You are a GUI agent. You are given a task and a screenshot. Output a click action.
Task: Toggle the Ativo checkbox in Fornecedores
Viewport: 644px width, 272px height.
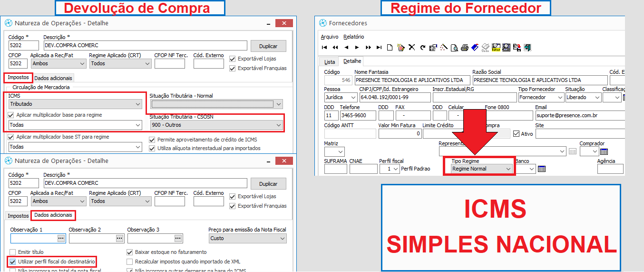click(x=516, y=134)
